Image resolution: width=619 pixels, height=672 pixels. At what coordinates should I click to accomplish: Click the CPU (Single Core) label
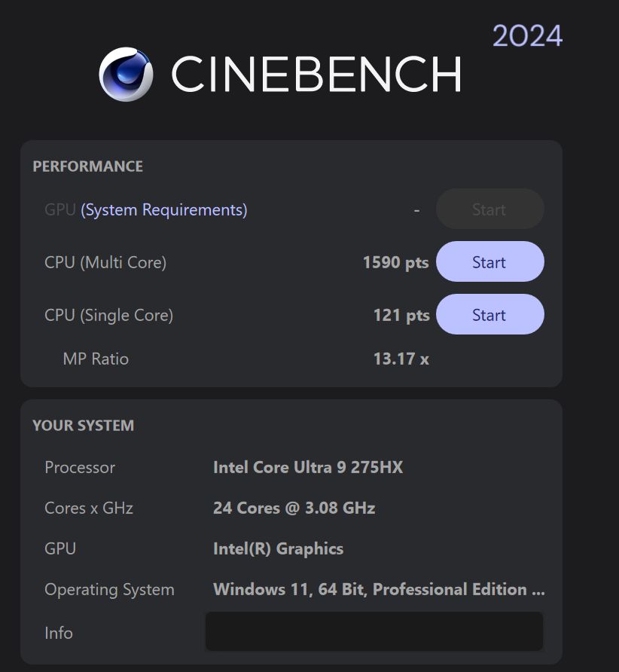tap(108, 315)
